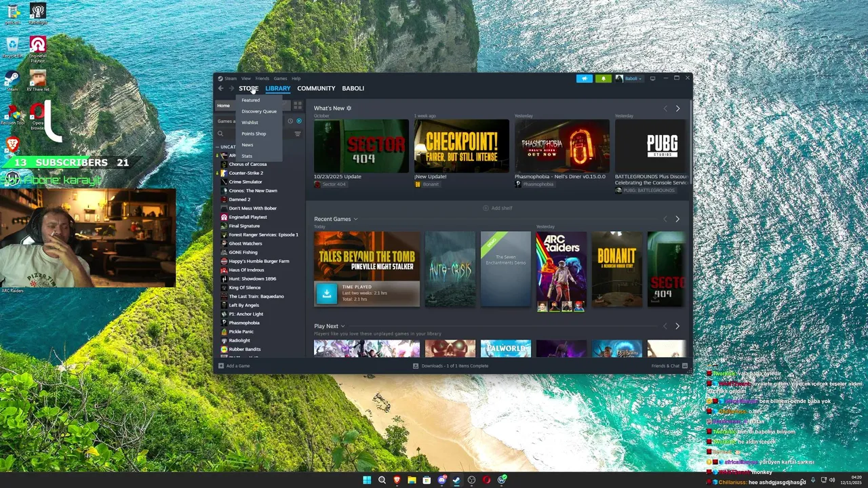
Task: Click the Windows Start button
Action: coord(367,480)
